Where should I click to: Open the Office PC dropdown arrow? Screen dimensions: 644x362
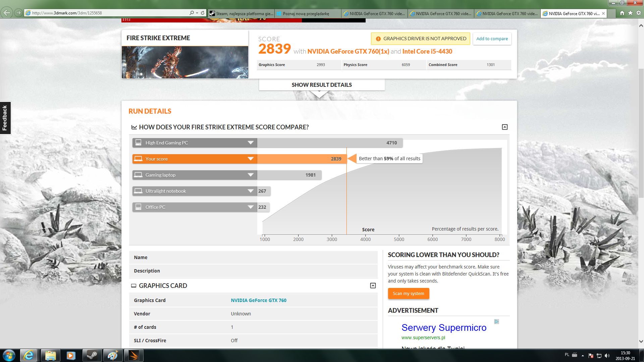[x=250, y=207]
